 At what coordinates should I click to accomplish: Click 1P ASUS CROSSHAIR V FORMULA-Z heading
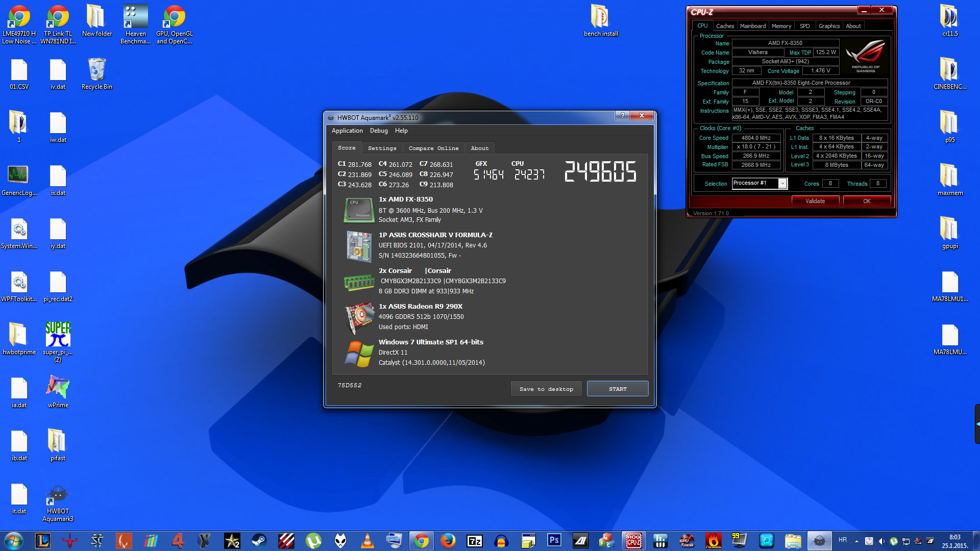pyautogui.click(x=435, y=235)
